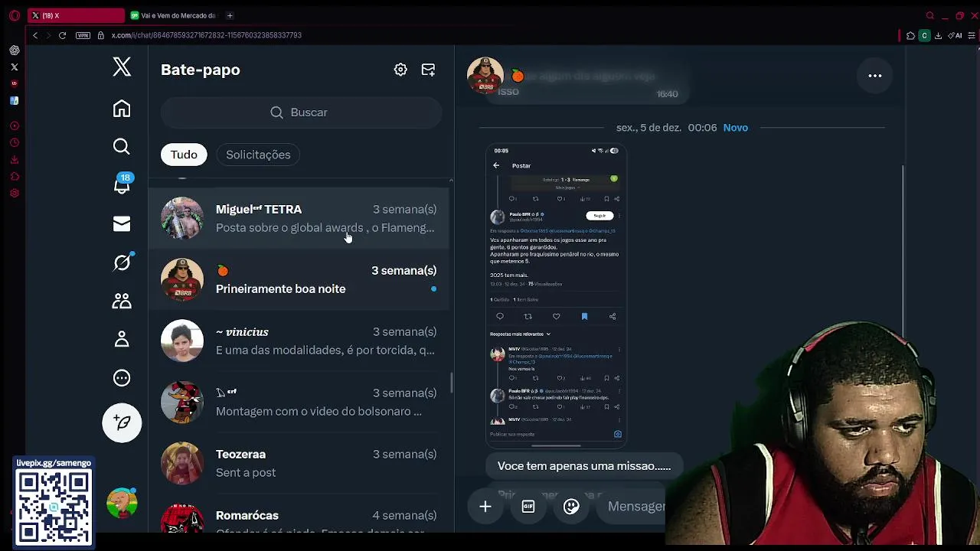Open the Grok icon in X sidebar
980x551 pixels.
122,262
